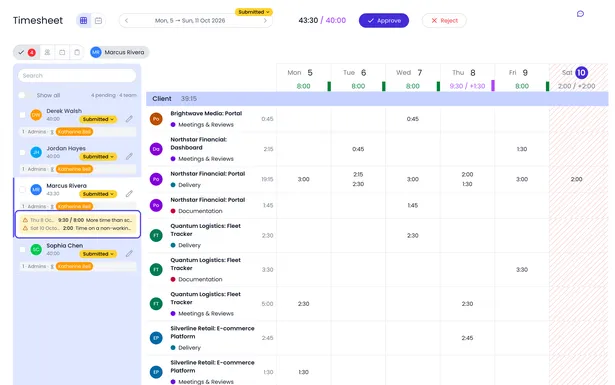Click the edit pencil for Marcus Rivera
Screen dimensions: 615x385
coord(129,194)
